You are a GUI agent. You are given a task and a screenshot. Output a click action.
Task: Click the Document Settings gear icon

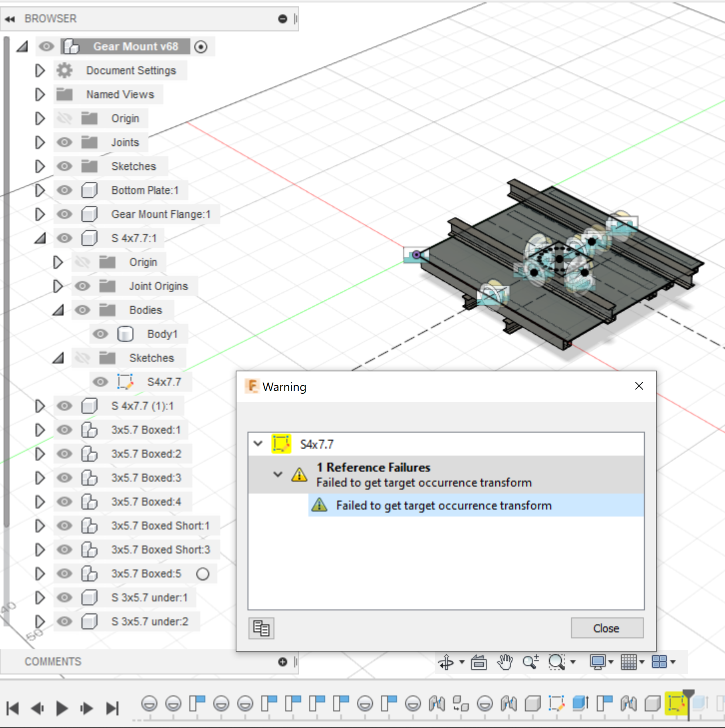pos(64,70)
